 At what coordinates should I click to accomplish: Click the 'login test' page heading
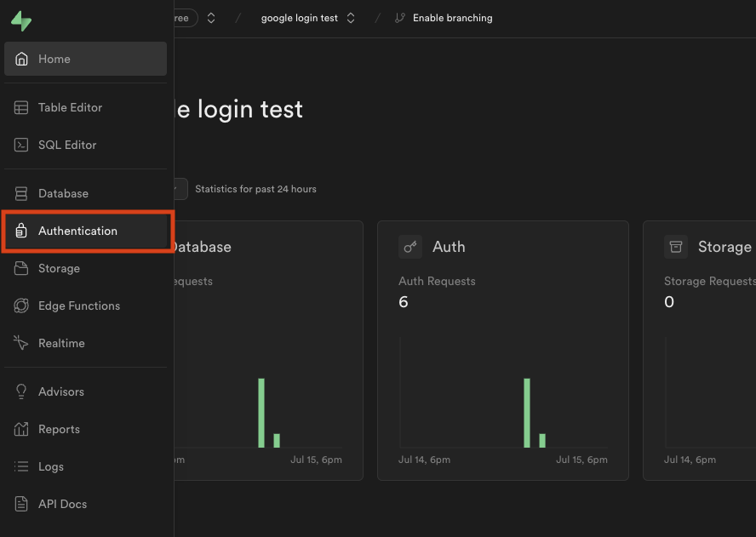[x=239, y=110]
